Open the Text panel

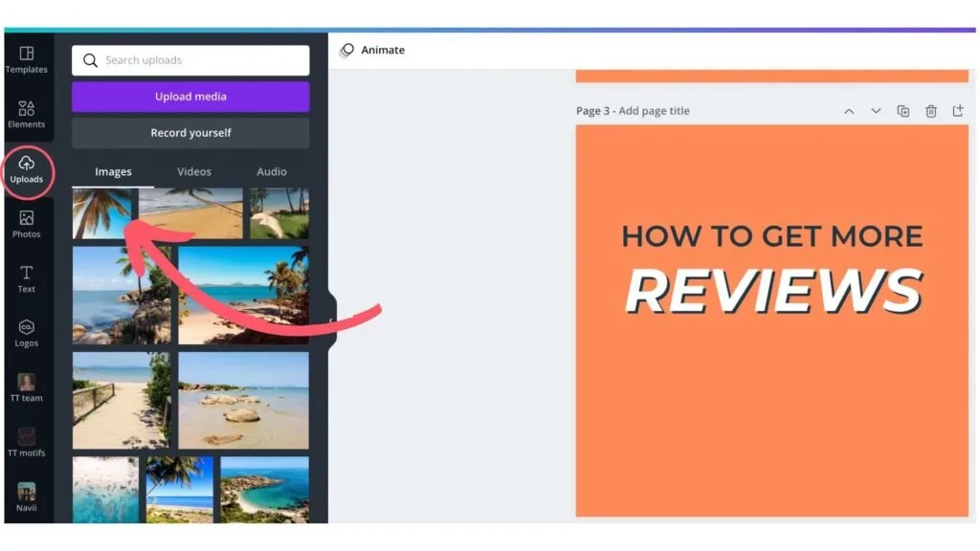[27, 279]
